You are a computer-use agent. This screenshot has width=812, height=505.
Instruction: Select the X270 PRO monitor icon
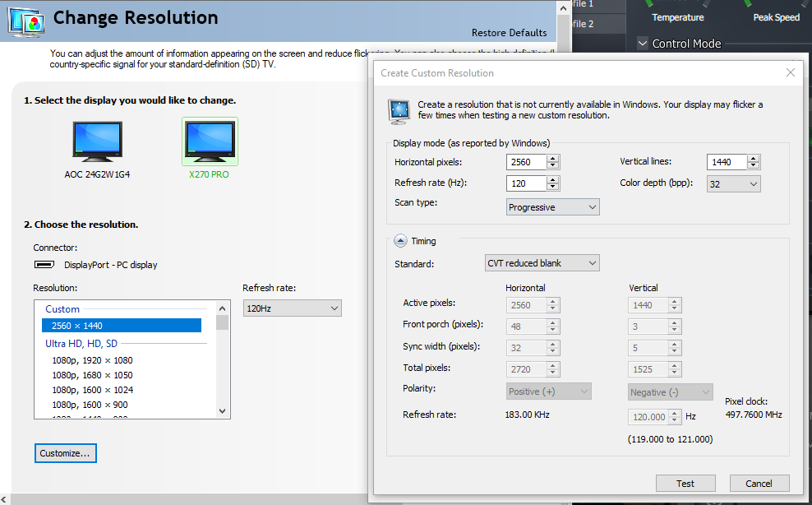click(209, 141)
